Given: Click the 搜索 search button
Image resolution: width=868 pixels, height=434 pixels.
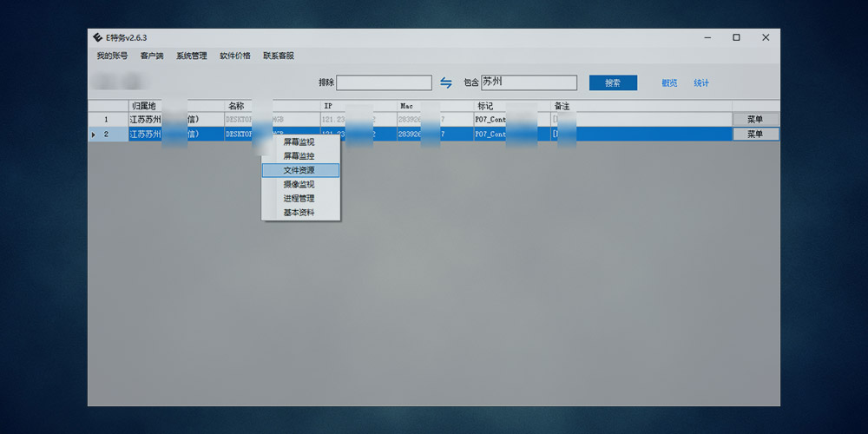Looking at the screenshot, I should click(613, 82).
